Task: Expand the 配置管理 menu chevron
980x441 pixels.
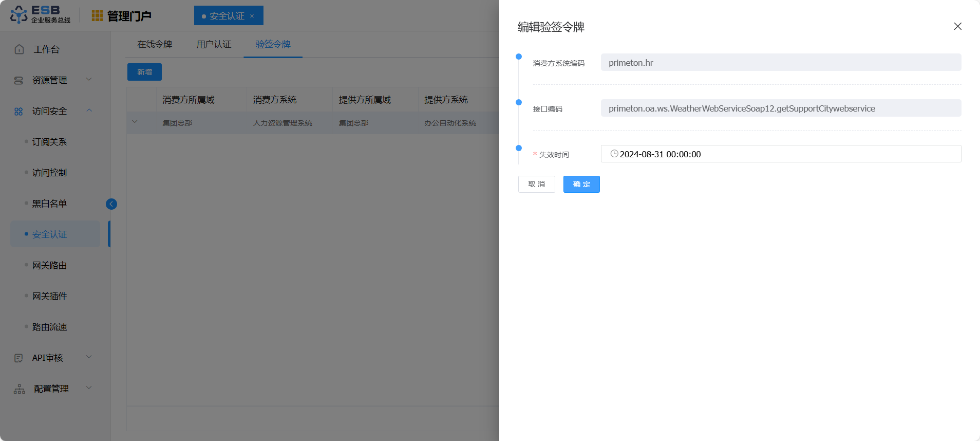Action: [x=89, y=388]
